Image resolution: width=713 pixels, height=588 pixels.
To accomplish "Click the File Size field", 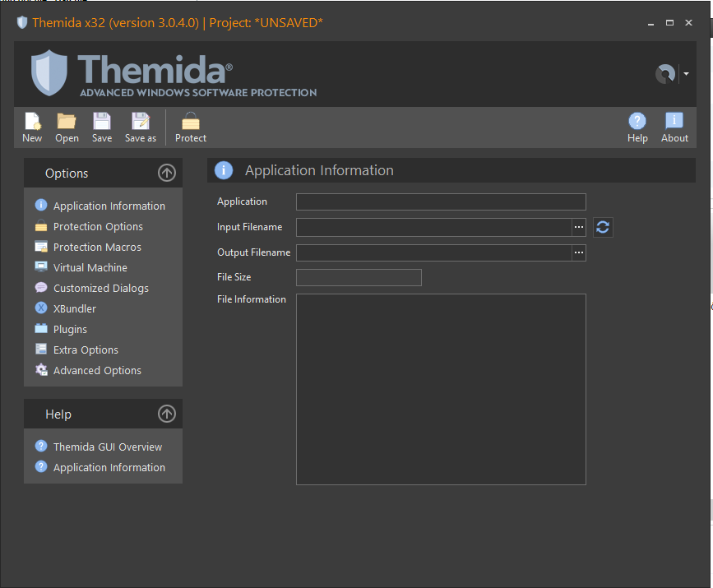I will click(359, 277).
